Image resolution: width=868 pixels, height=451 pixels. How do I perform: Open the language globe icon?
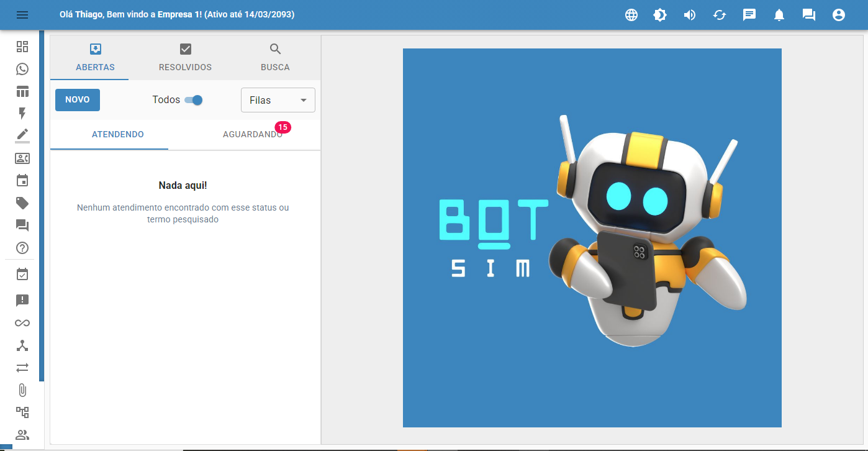pos(631,15)
